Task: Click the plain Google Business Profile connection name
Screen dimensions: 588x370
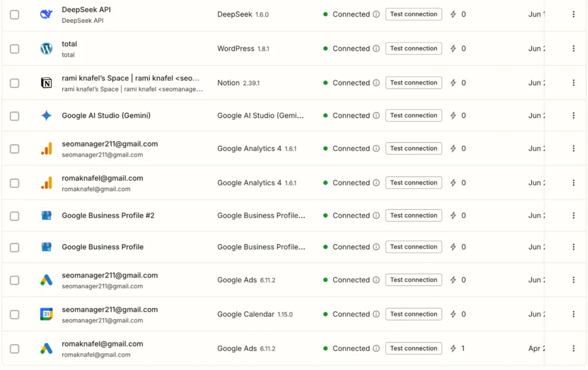Action: pyautogui.click(x=103, y=247)
